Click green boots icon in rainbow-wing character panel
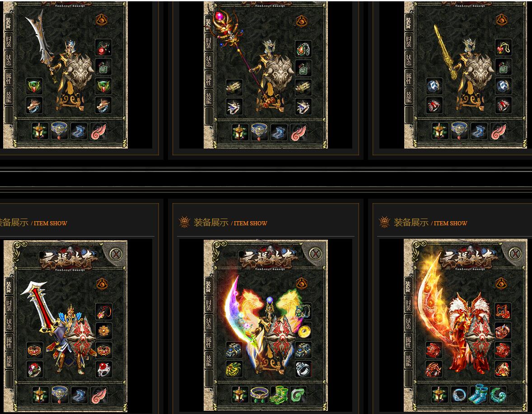 coord(279,395)
